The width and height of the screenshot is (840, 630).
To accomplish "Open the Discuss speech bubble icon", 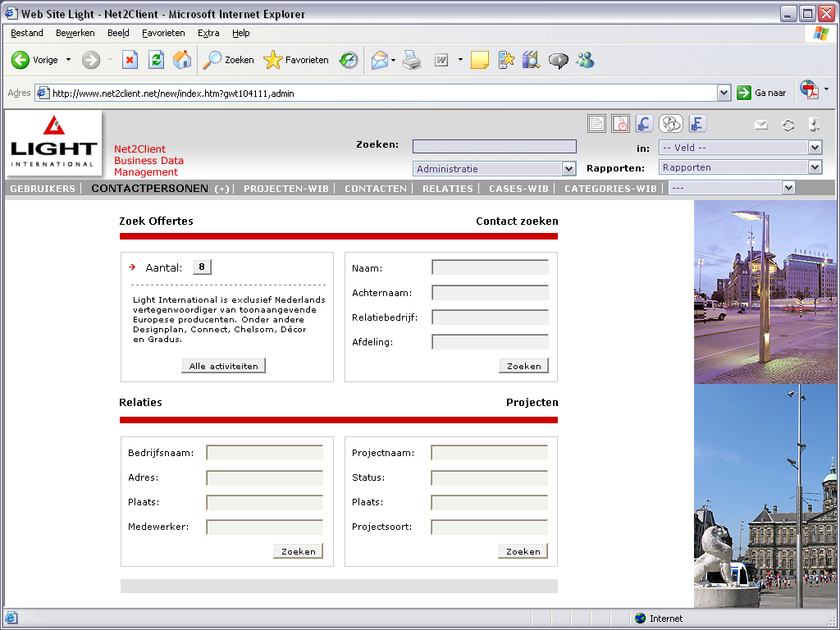I will (558, 61).
